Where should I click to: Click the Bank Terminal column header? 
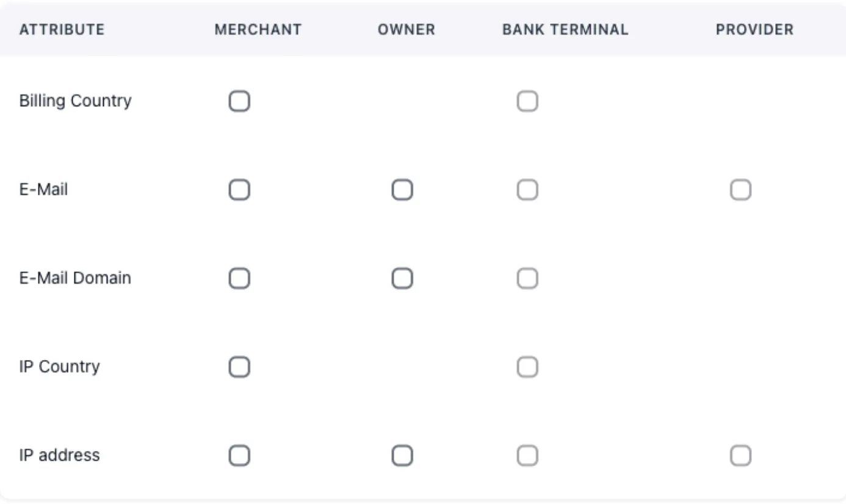[x=565, y=29]
